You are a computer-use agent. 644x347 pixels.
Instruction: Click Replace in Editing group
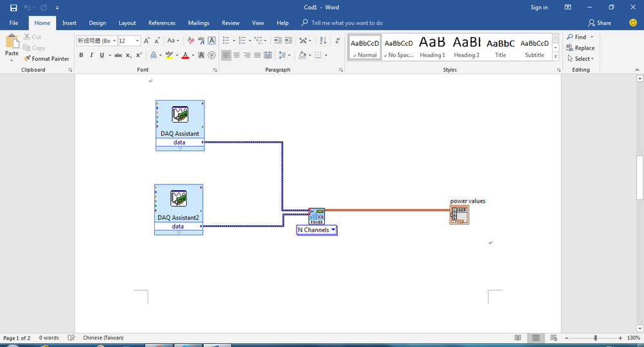point(580,48)
